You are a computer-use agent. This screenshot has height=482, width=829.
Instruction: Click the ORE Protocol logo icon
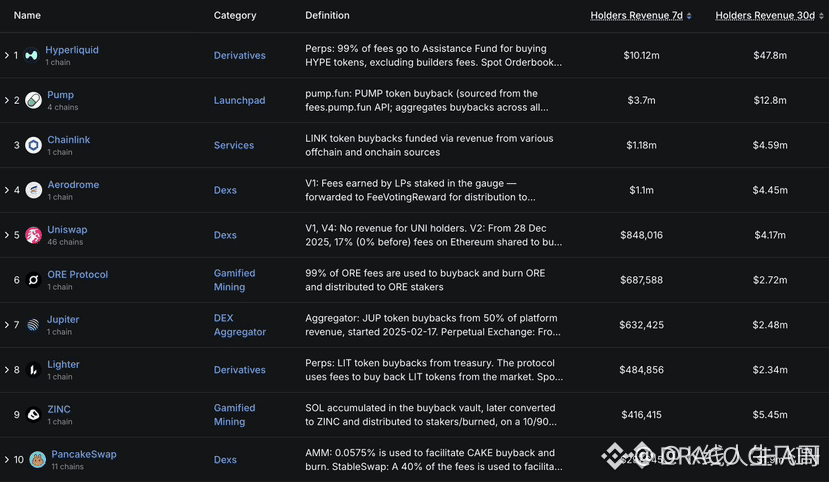click(33, 280)
